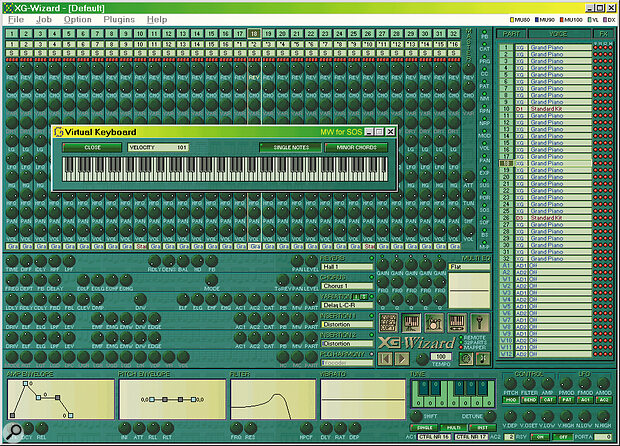
Task: Click the XG-Wizard logo
Action: tap(417, 343)
